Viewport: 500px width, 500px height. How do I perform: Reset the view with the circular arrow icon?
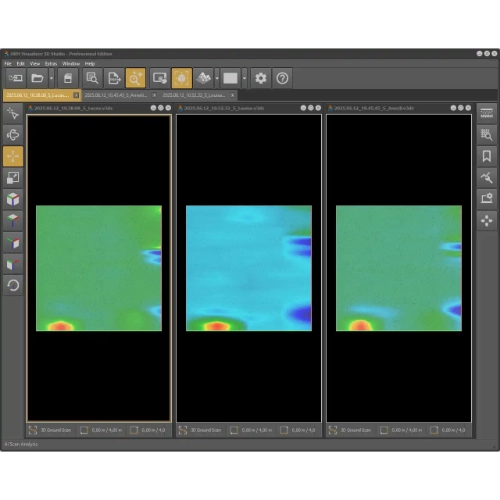(x=13, y=285)
